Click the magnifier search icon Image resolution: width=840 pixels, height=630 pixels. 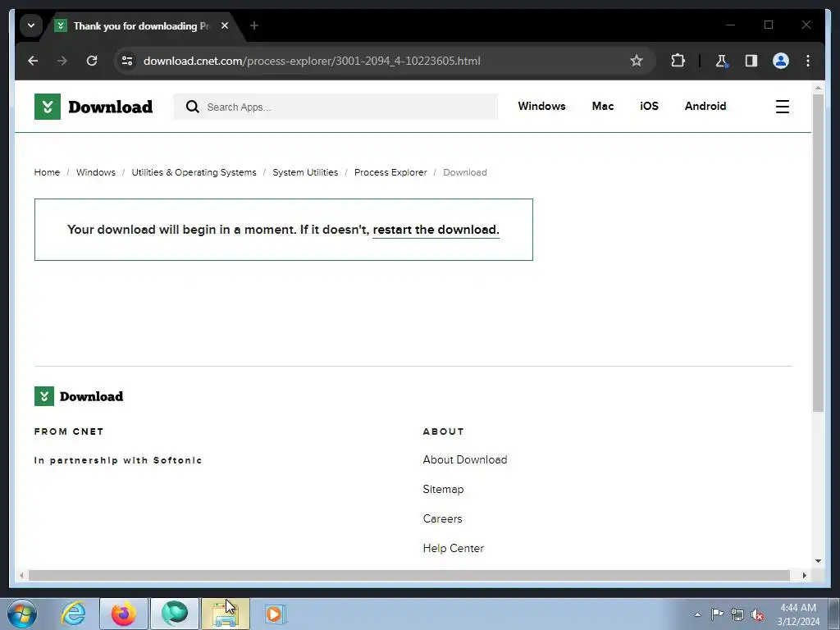click(192, 107)
